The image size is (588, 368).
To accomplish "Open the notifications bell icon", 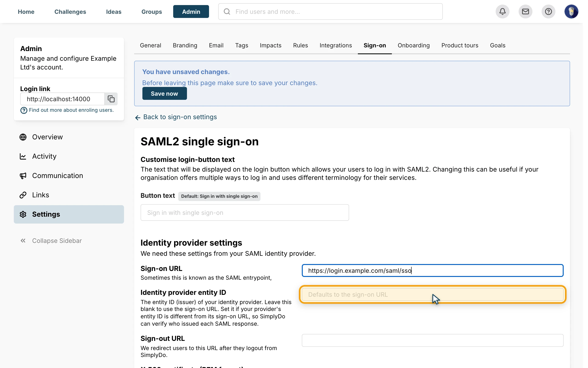I will [x=503, y=11].
